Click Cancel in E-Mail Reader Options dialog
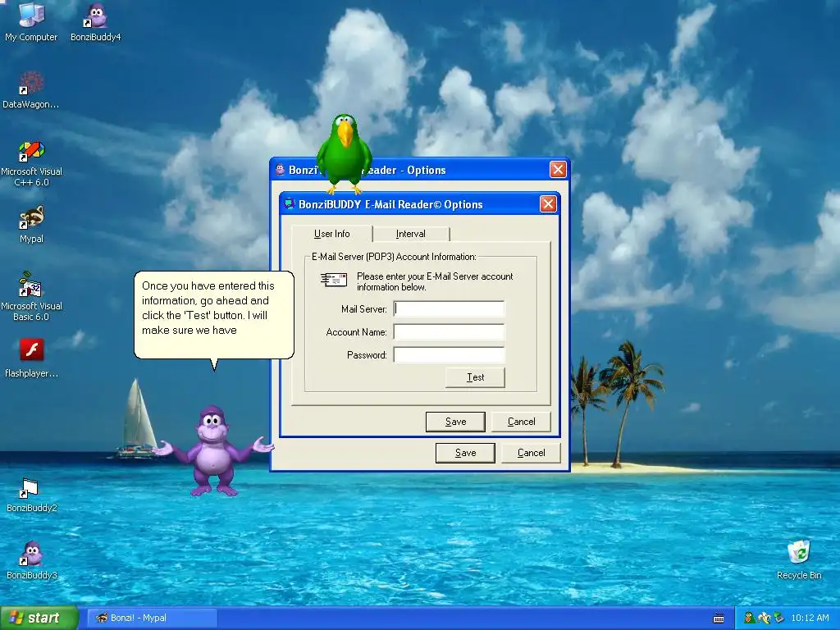 (x=521, y=422)
